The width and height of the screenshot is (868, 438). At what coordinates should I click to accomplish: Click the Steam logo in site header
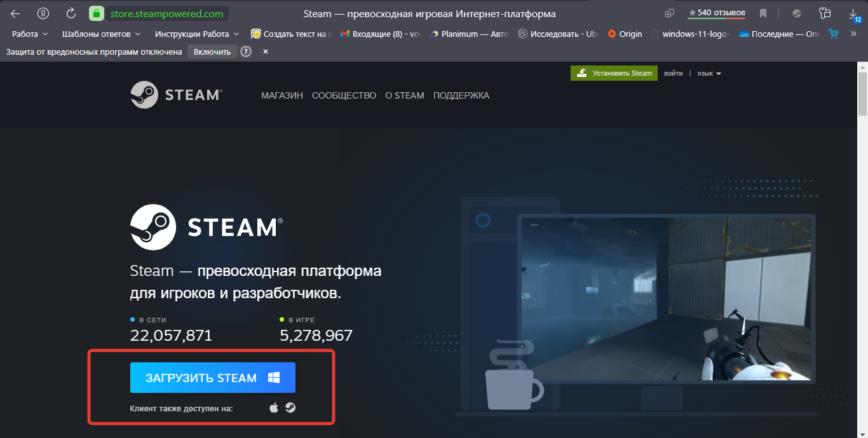click(x=176, y=95)
